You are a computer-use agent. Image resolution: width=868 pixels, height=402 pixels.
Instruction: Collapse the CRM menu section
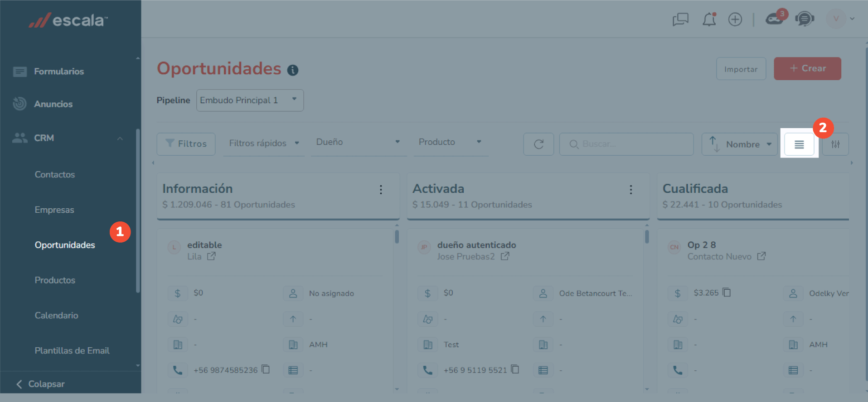(x=120, y=138)
